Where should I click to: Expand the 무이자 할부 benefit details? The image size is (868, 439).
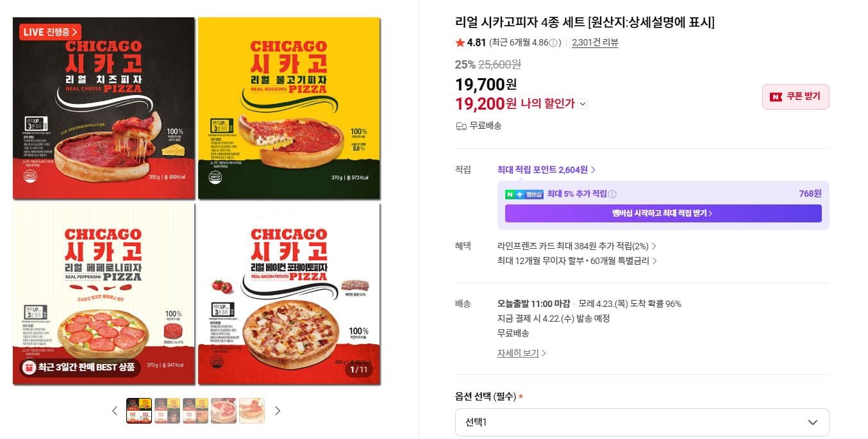tap(577, 261)
